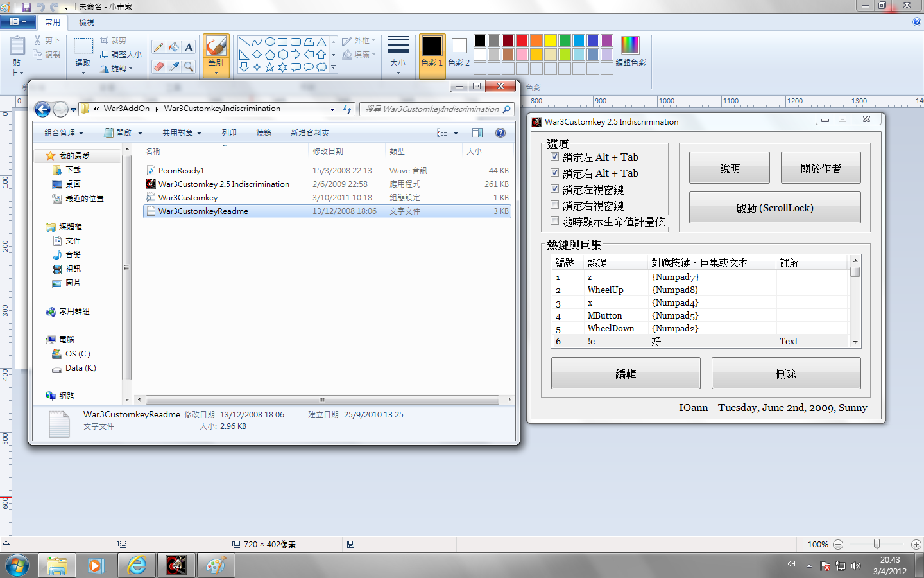Image resolution: width=924 pixels, height=578 pixels.
Task: Choose the five-point star shape in Paint
Action: tap(270, 67)
